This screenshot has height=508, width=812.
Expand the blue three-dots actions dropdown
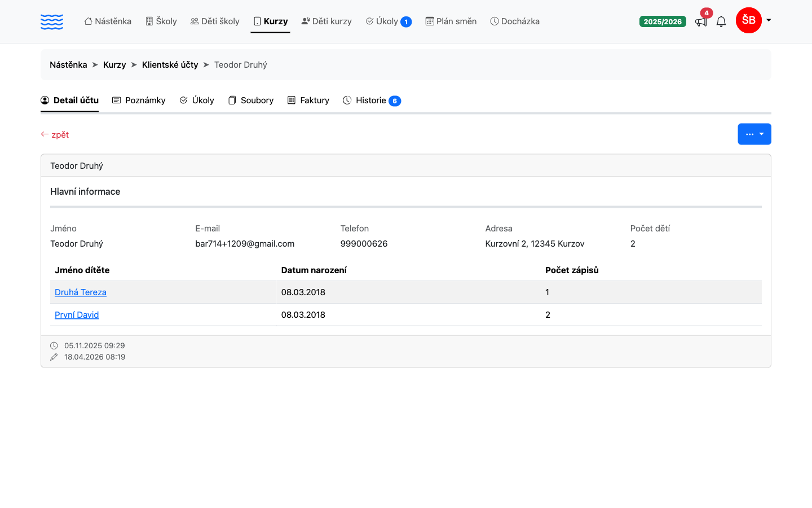[754, 134]
